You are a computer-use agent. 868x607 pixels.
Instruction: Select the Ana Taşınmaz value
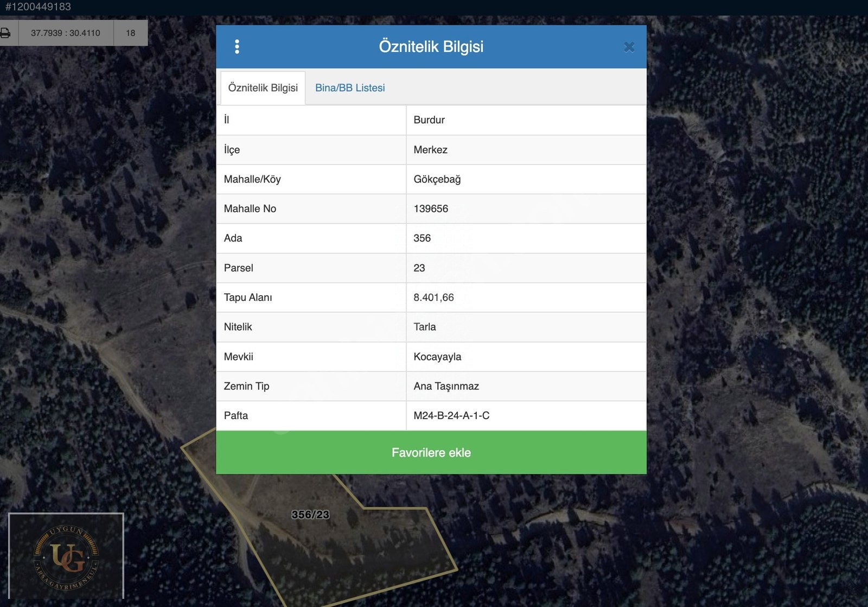(446, 386)
